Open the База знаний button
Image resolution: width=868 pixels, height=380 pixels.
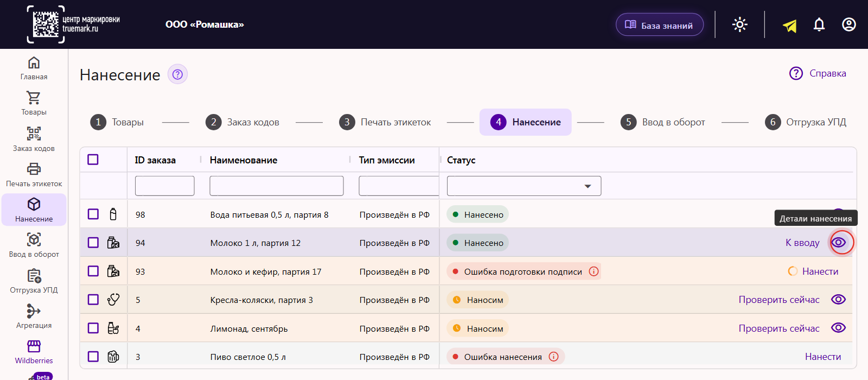tap(660, 25)
